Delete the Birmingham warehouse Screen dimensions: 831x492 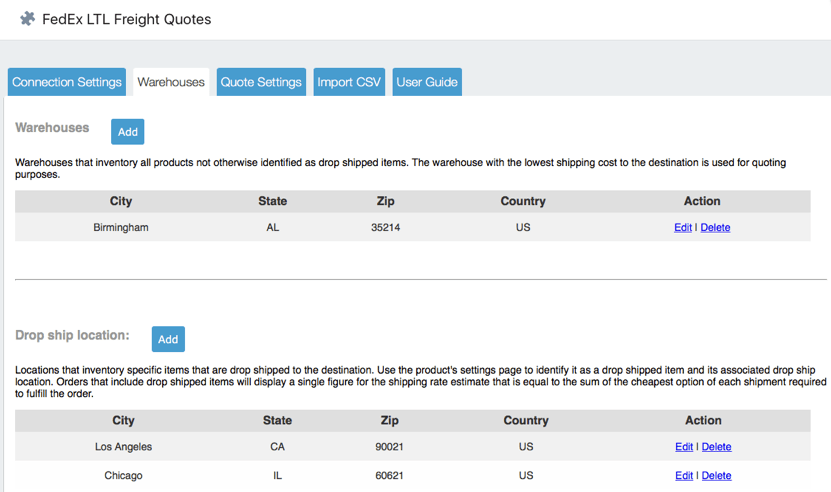715,227
